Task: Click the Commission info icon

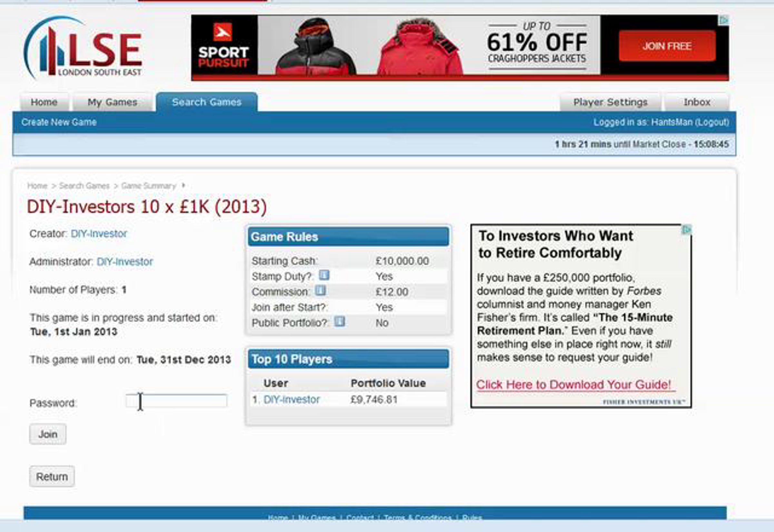Action: (320, 291)
